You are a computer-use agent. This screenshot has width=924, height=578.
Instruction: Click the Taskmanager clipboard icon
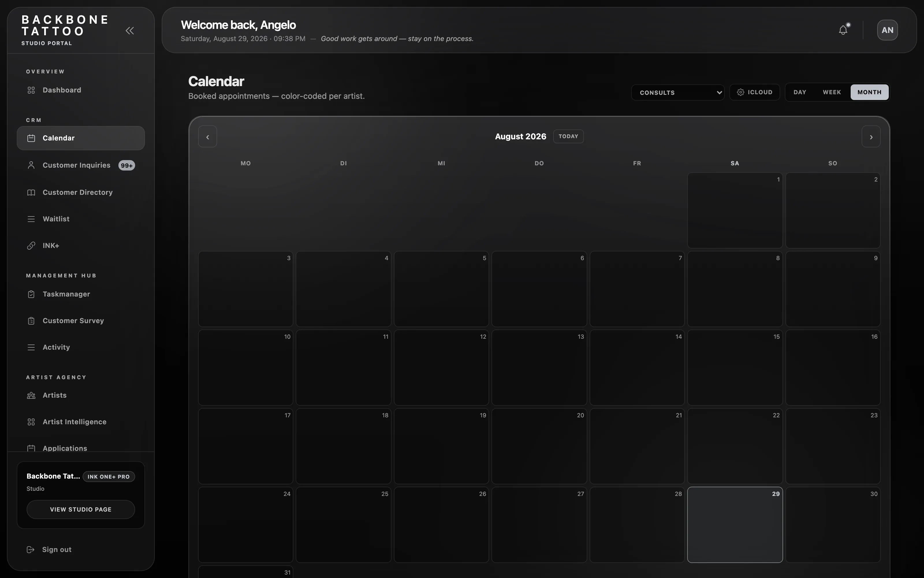tap(31, 294)
